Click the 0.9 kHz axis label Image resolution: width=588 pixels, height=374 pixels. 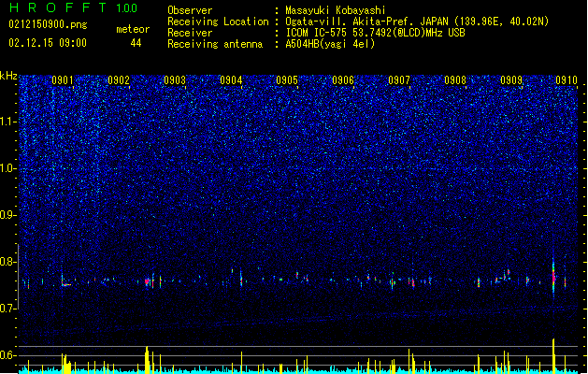[7, 215]
